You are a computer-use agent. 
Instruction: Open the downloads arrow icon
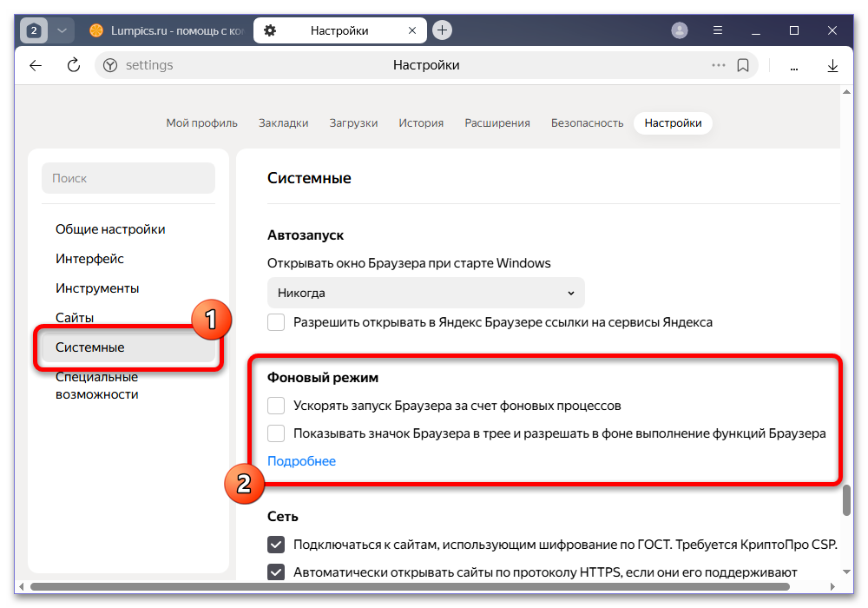coord(832,66)
